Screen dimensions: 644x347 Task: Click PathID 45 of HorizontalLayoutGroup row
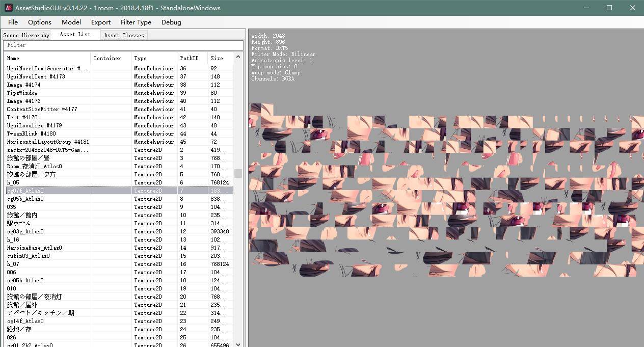183,142
